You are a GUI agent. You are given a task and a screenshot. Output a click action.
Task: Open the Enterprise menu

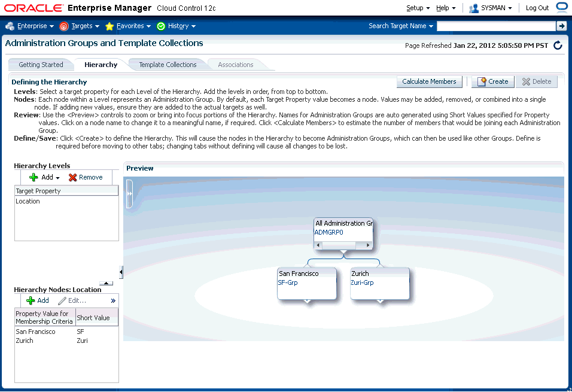coord(35,26)
